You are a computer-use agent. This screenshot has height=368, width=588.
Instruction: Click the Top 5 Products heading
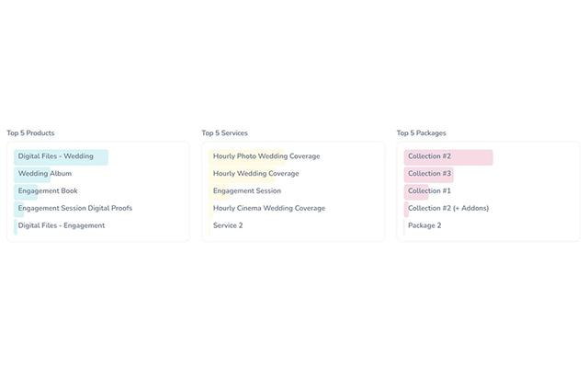point(30,133)
